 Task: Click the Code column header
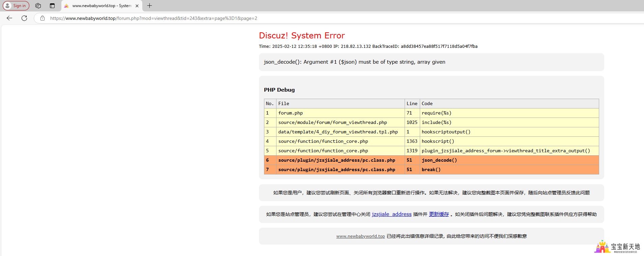509,103
